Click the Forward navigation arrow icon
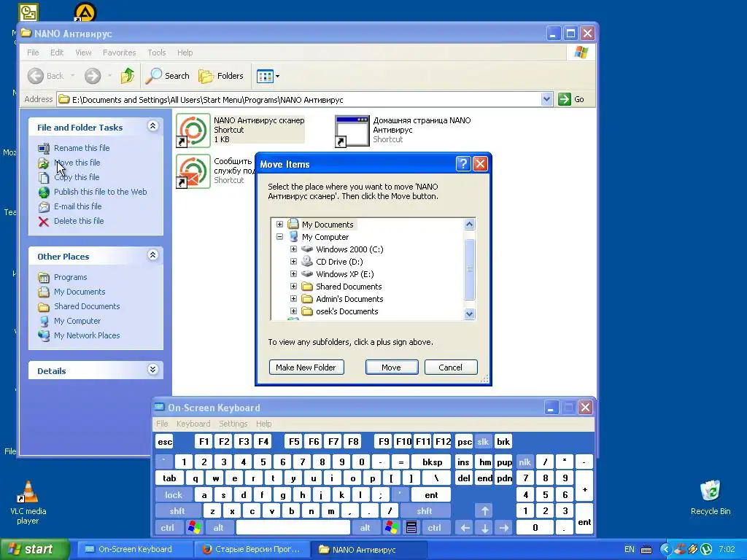This screenshot has height=560, width=747. pos(93,76)
